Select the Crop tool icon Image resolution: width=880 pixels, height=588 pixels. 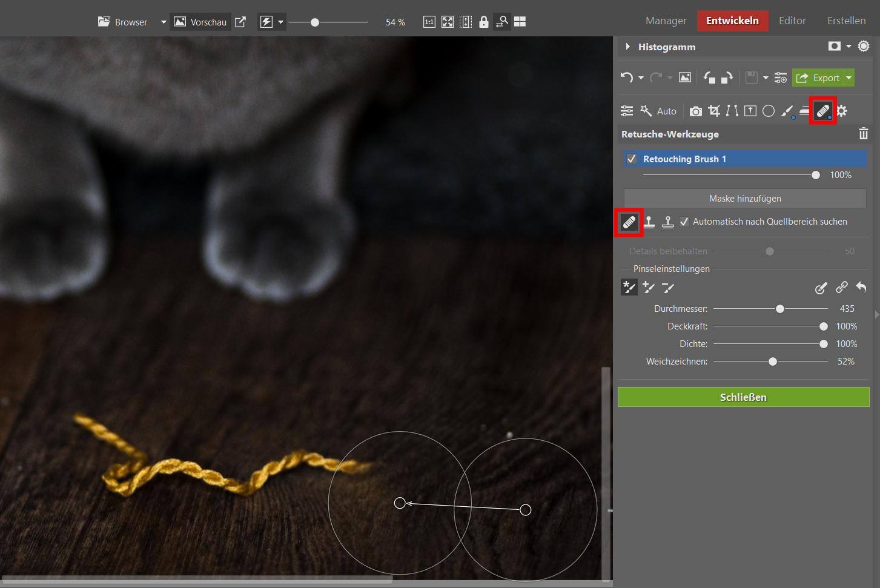pos(714,111)
